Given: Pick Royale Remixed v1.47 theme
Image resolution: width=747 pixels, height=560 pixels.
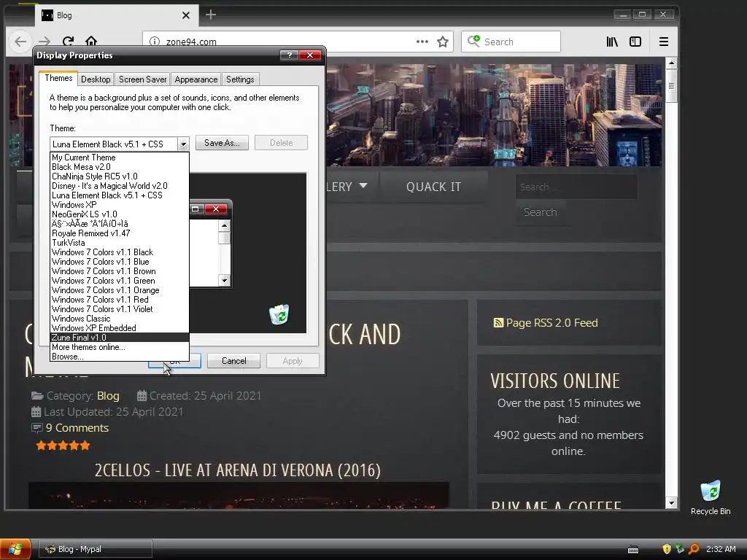Looking at the screenshot, I should pos(120,233).
